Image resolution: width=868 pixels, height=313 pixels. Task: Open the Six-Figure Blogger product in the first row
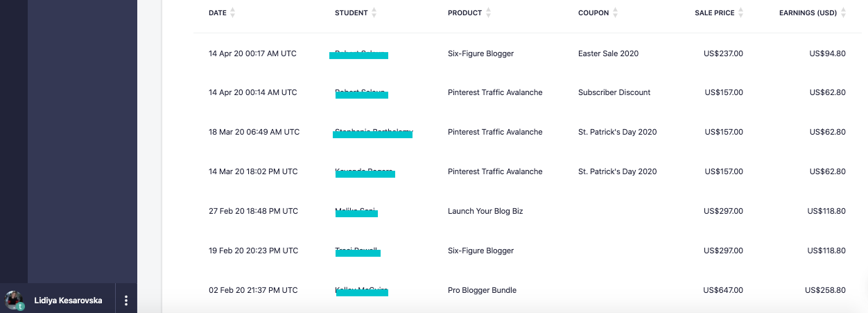click(x=481, y=53)
